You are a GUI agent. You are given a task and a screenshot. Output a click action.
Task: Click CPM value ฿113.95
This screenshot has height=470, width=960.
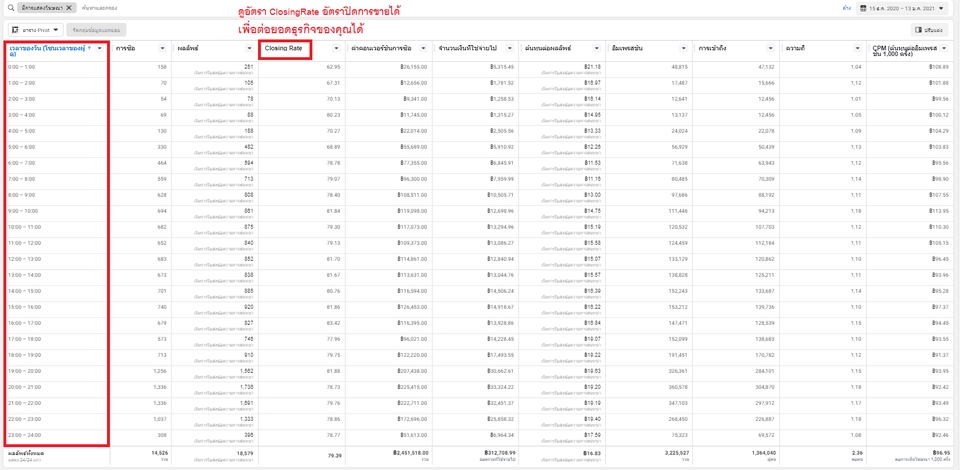click(940, 211)
